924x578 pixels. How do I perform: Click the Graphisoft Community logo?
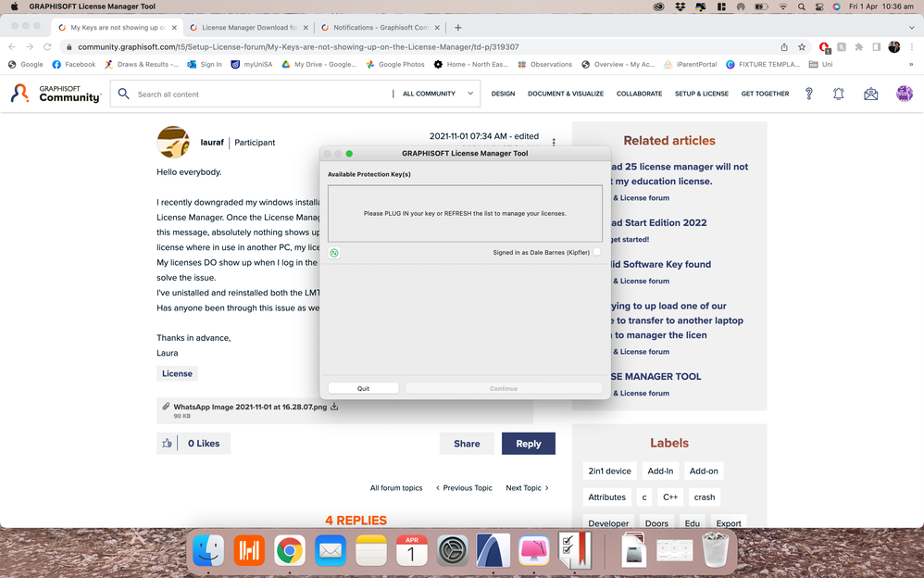pos(56,94)
